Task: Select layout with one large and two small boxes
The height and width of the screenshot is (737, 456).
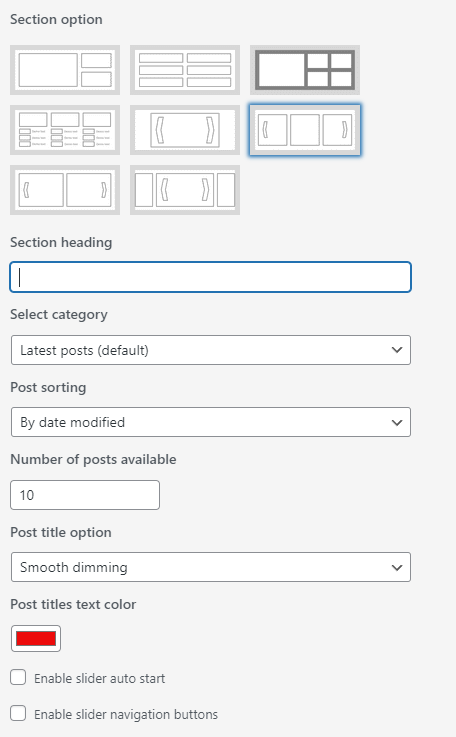Action: (65, 70)
